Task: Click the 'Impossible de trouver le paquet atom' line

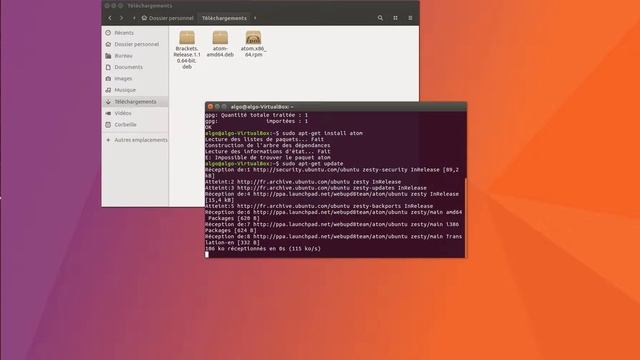Action: (268, 157)
